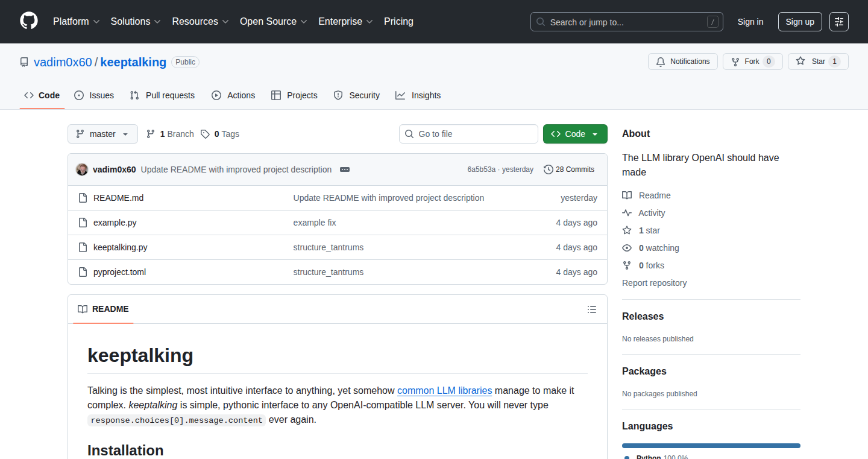Fork this repository
The image size is (868, 459).
point(752,62)
